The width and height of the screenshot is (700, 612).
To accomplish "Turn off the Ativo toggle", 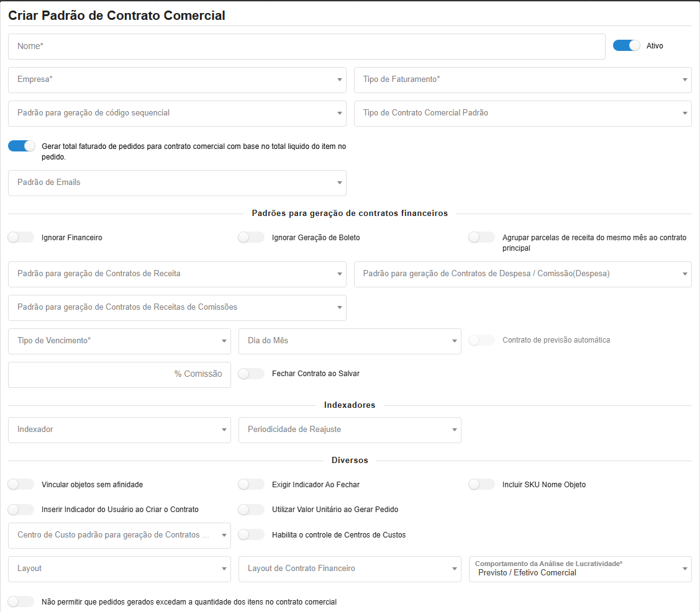I will 626,45.
